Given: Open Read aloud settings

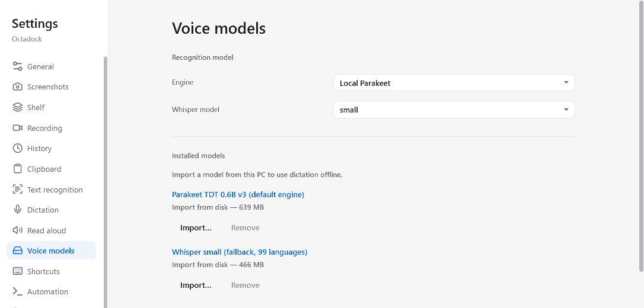Looking at the screenshot, I should [x=52, y=230].
